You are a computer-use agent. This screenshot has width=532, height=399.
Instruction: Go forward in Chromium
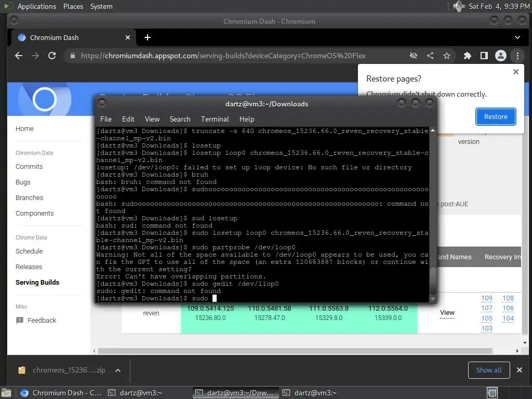pos(35,56)
